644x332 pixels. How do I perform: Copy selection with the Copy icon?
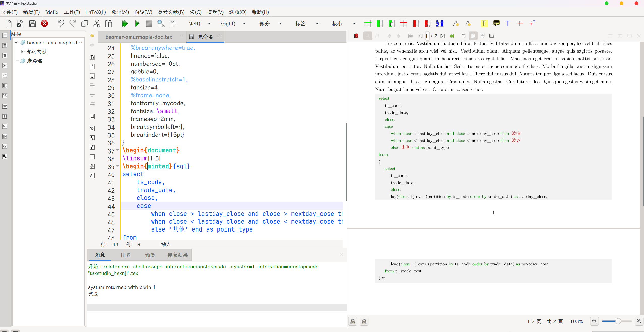point(85,23)
